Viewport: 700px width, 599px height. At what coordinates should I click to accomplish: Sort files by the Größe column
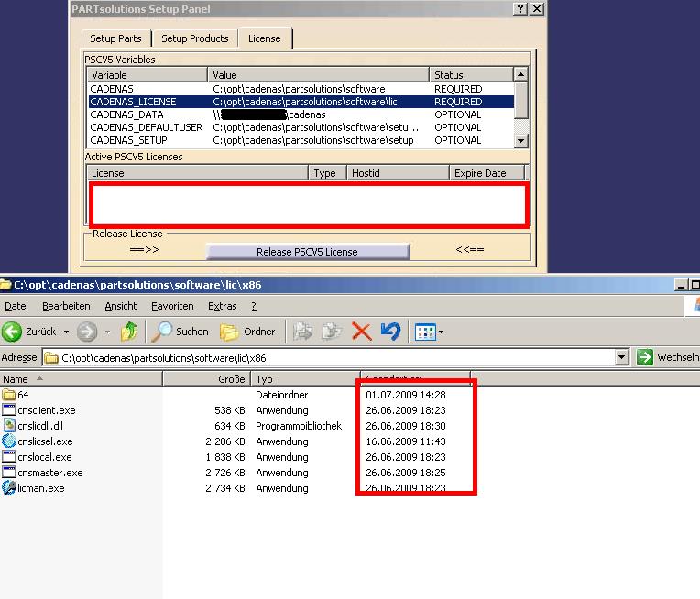(207, 379)
